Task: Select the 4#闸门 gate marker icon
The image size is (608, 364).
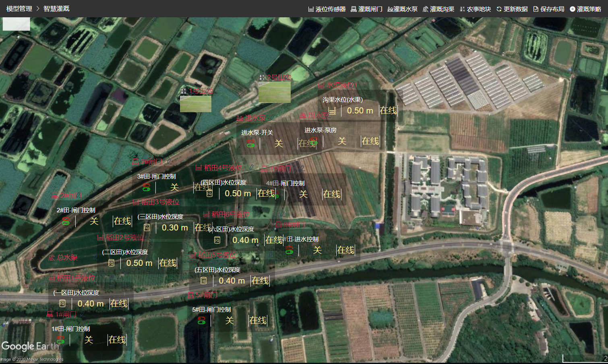Action: (264, 169)
